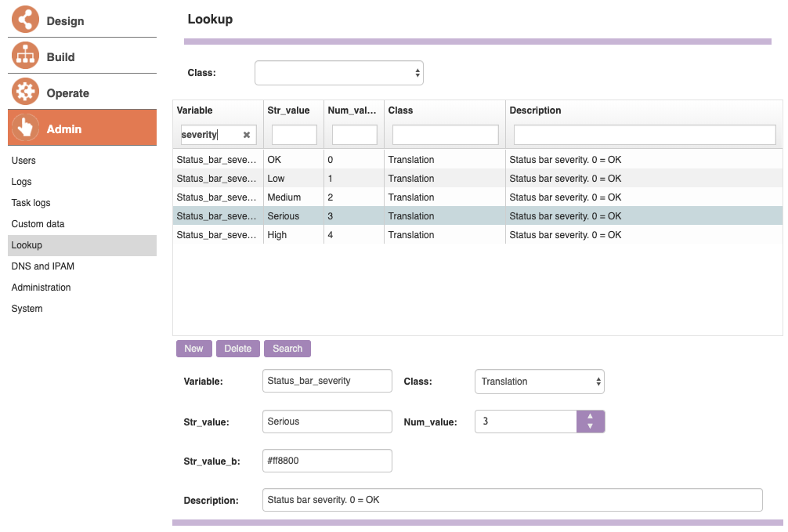Click the Str_value_b color code field
788x532 pixels.
click(x=327, y=461)
